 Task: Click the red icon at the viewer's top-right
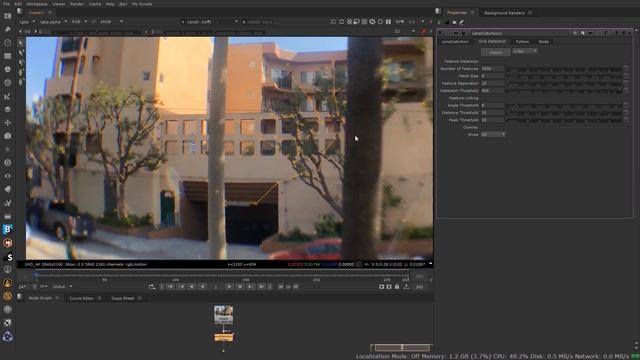tap(423, 31)
